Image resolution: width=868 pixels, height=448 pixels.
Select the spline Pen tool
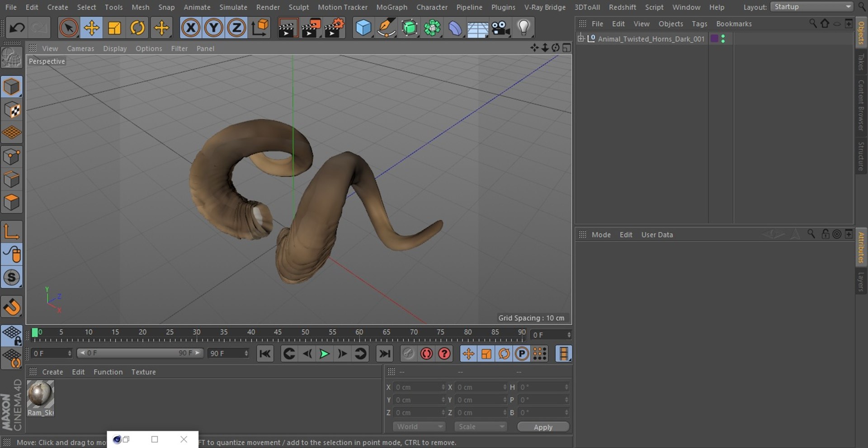(x=386, y=28)
